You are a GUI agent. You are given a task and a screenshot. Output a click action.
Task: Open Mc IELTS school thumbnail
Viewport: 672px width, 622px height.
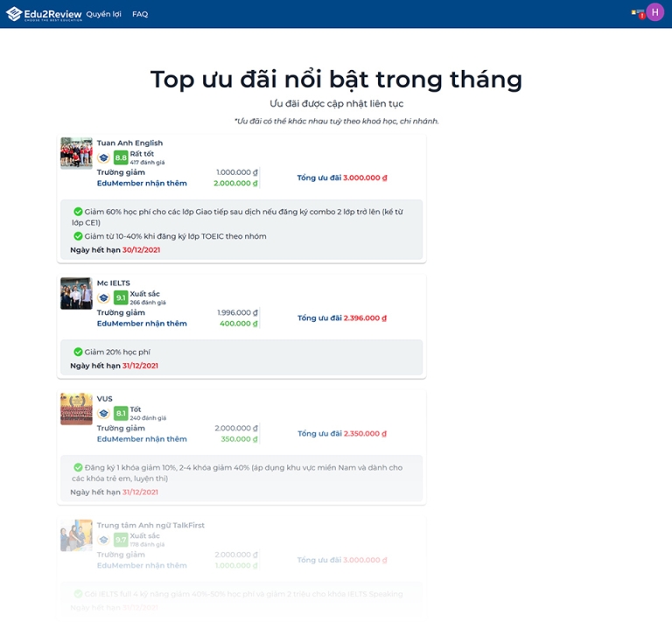click(x=76, y=293)
